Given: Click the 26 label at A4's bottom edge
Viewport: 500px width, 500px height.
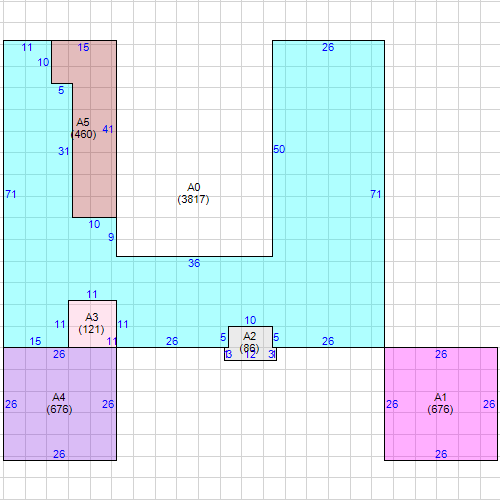Looking at the screenshot, I should [x=59, y=454].
